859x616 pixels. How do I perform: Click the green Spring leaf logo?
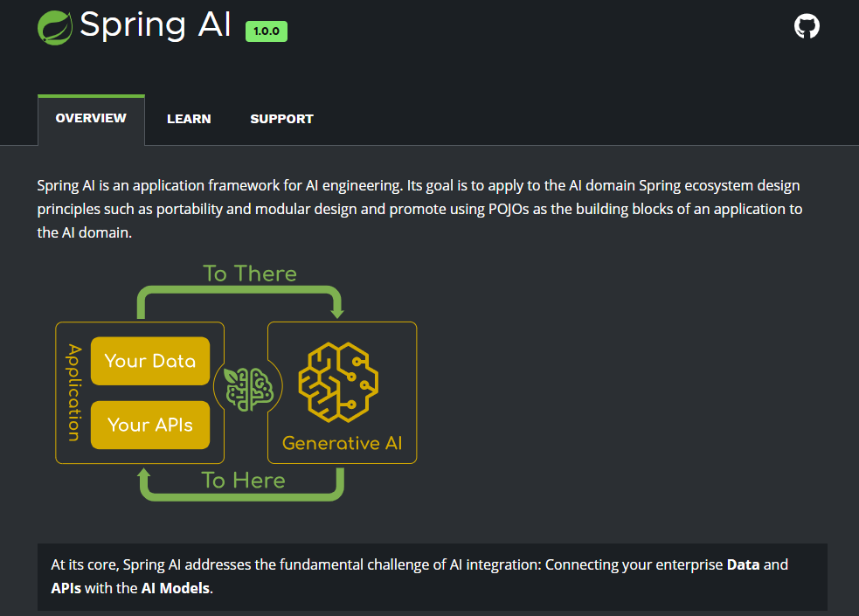coord(55,27)
